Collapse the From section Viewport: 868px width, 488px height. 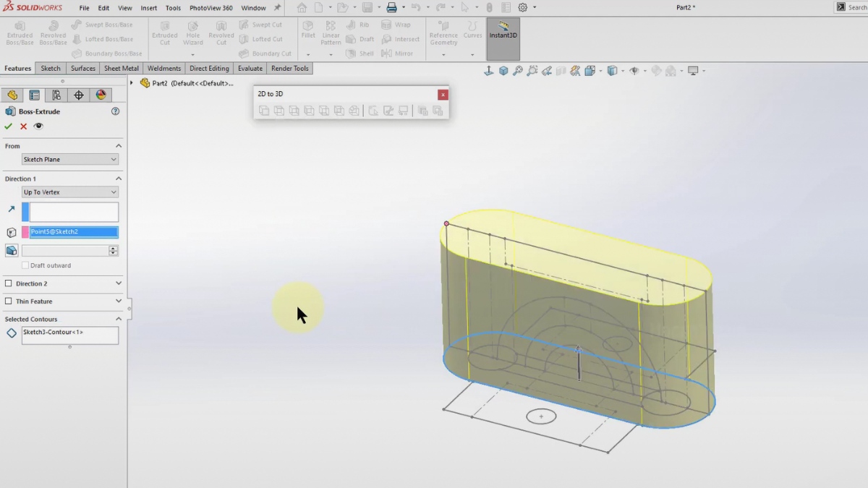coord(119,146)
